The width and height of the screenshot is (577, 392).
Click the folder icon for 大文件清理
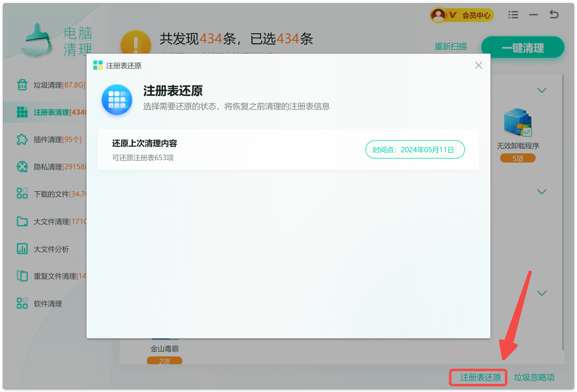22,222
